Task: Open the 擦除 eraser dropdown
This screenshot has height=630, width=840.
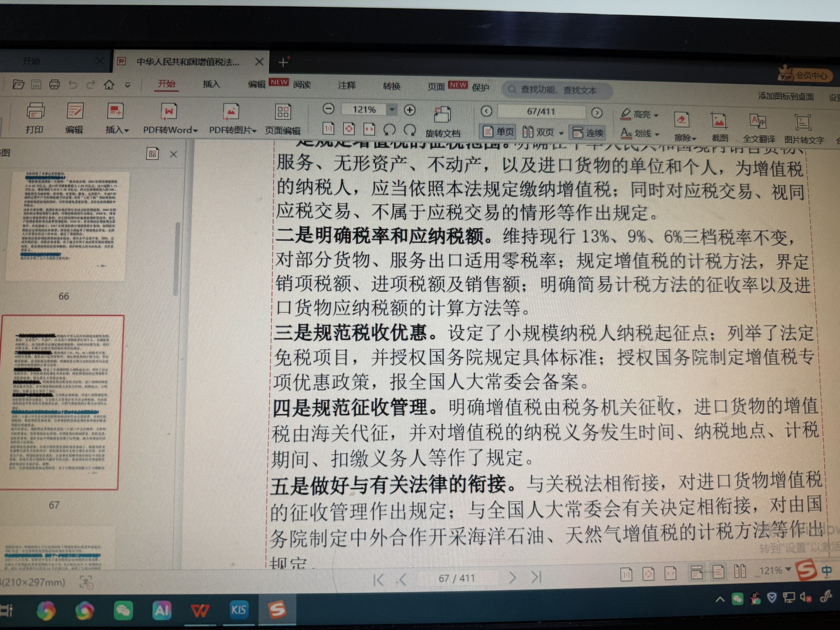Action: point(684,127)
